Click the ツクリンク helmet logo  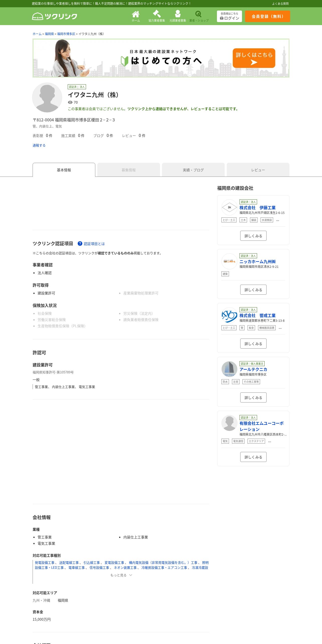point(55,16)
